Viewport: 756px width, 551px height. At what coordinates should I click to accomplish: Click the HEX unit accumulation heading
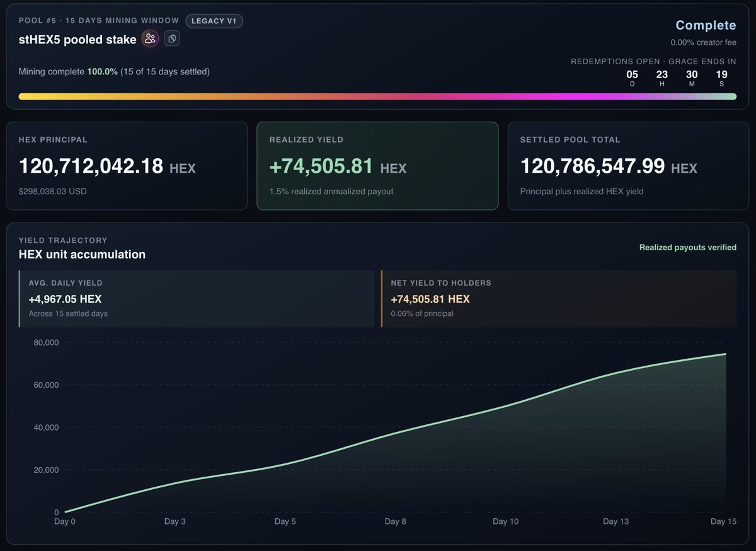[82, 255]
